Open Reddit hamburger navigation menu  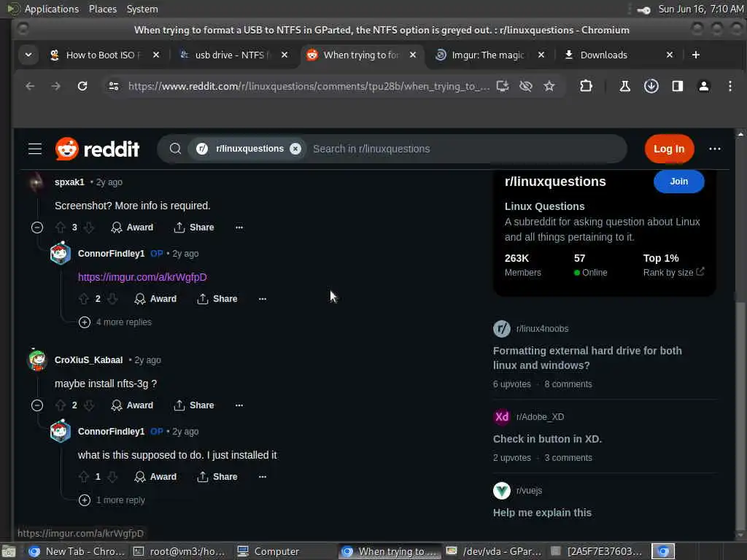pos(35,149)
